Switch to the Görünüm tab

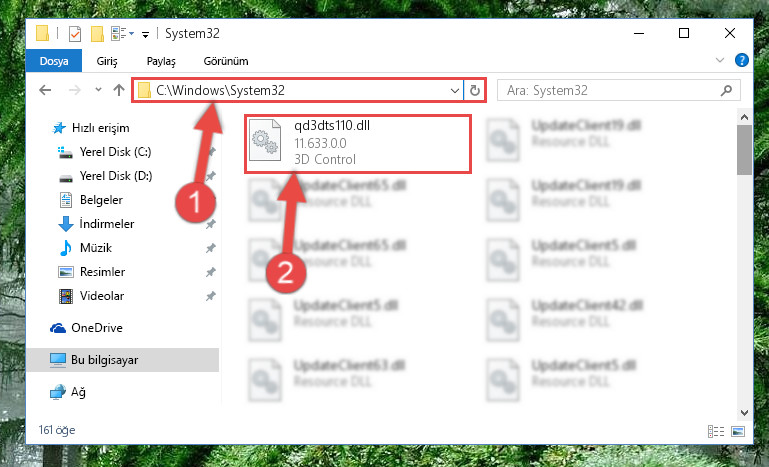(x=226, y=61)
